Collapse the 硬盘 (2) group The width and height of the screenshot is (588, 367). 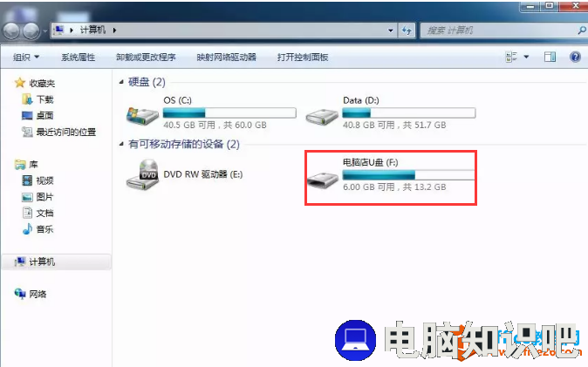point(121,82)
